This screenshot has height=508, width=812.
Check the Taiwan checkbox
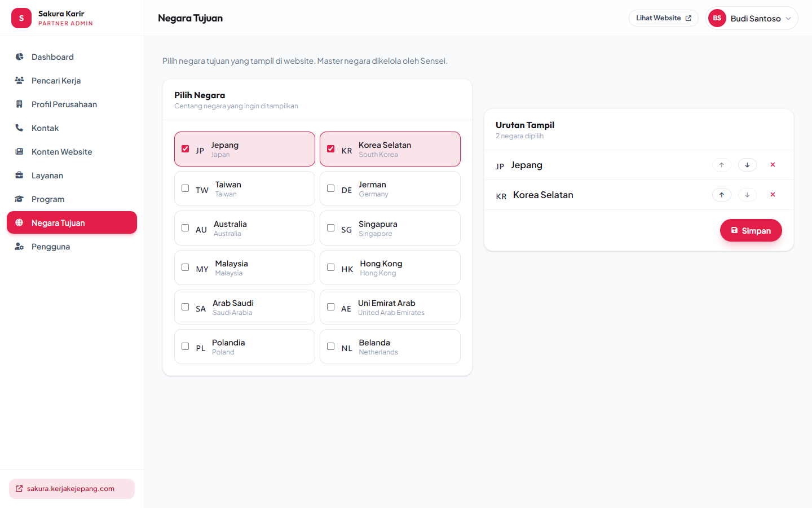point(185,189)
